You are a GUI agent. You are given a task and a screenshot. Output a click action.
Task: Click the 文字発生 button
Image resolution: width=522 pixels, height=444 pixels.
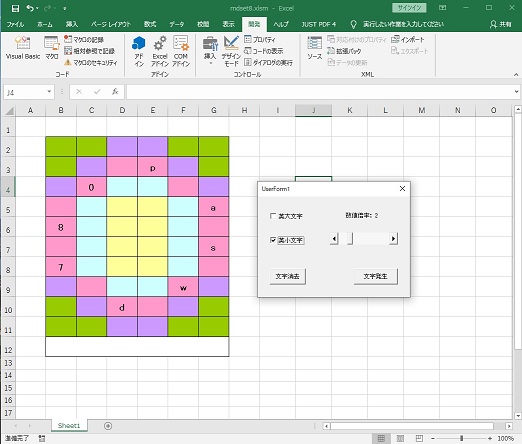coord(375,276)
